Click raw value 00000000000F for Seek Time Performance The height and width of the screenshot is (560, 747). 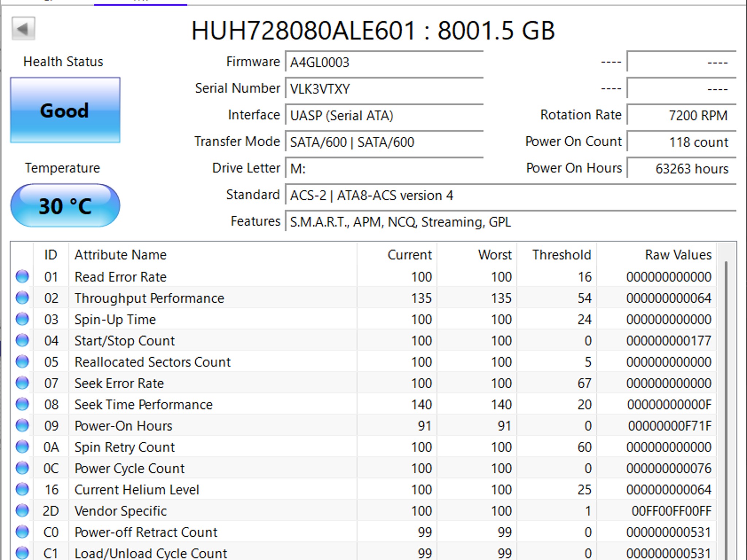(x=669, y=405)
